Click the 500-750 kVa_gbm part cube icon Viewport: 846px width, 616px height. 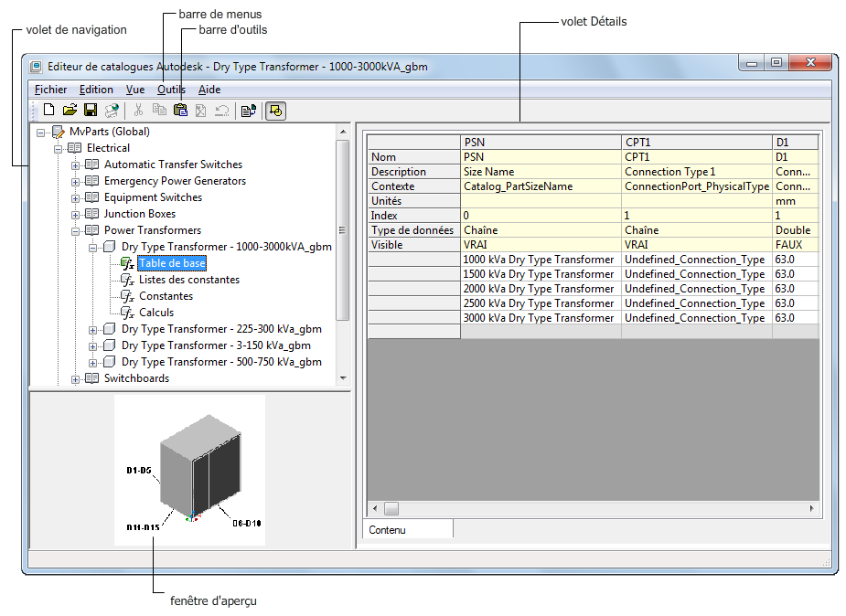point(109,362)
